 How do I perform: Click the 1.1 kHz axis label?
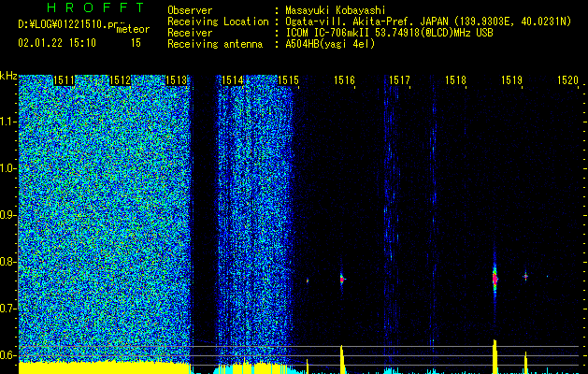[8, 122]
